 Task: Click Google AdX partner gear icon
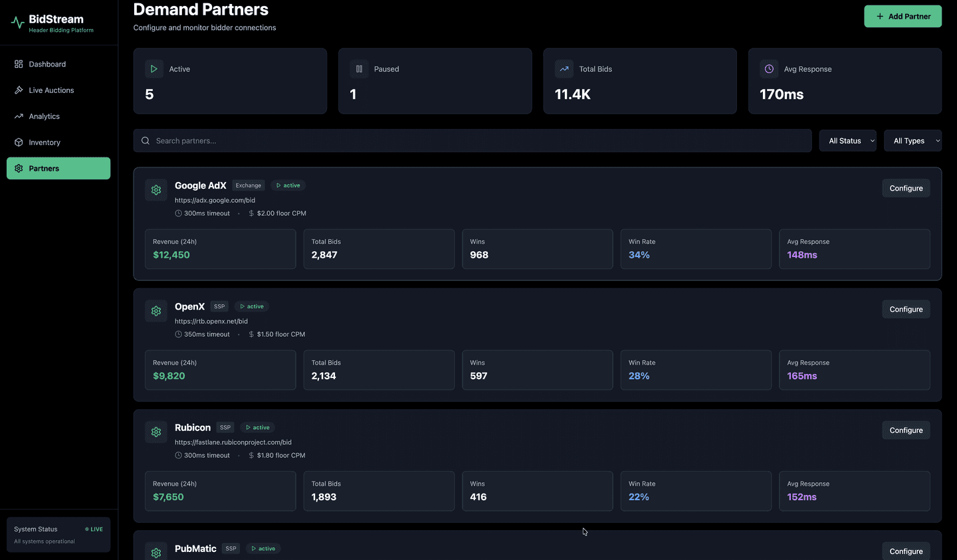click(x=156, y=189)
